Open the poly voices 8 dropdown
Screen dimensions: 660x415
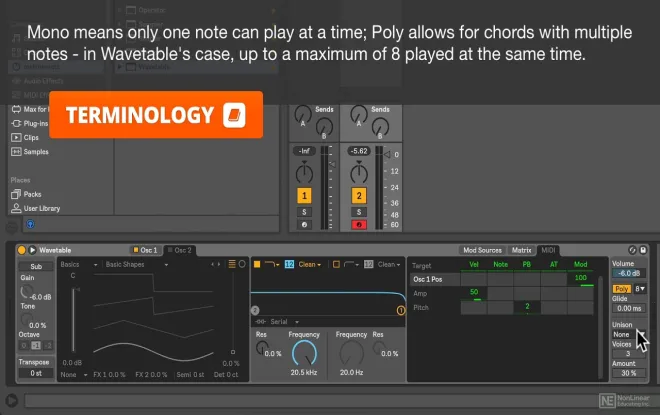640,289
